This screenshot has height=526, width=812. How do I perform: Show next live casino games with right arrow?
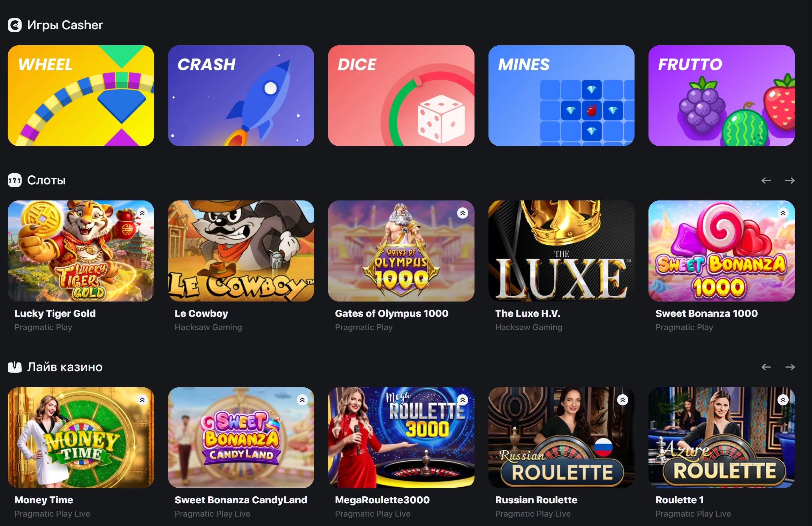pyautogui.click(x=790, y=367)
